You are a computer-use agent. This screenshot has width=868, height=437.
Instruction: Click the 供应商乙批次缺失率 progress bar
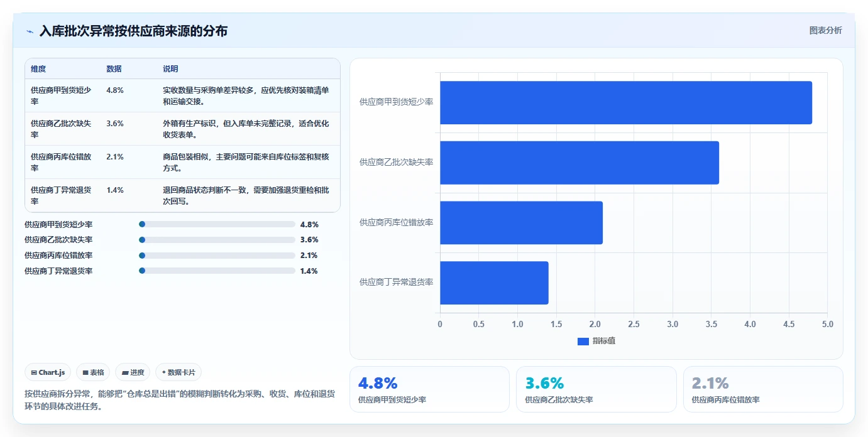click(x=217, y=240)
